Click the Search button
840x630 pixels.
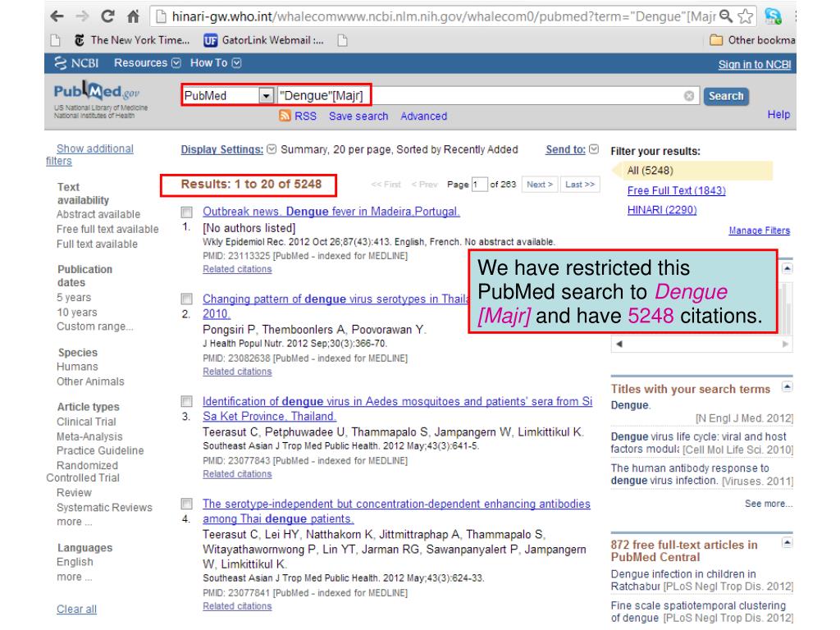coord(726,97)
